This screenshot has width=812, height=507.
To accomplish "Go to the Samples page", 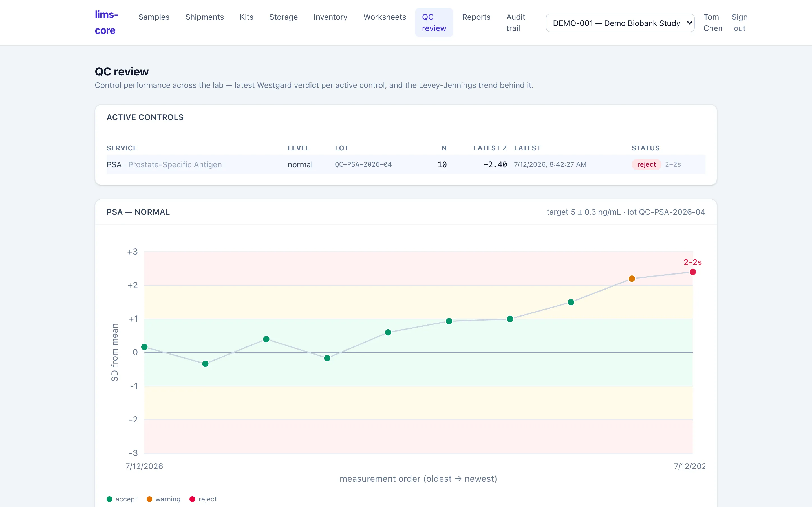I will pos(154,17).
